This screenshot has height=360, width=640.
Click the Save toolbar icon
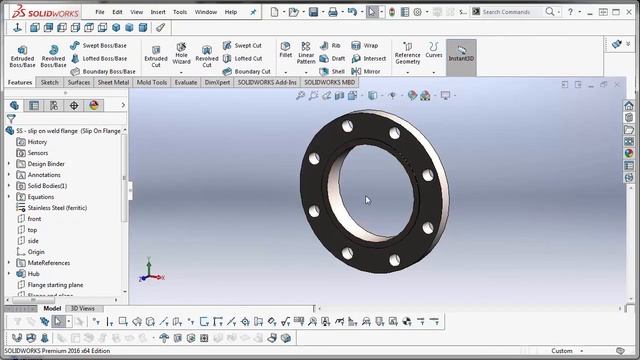click(x=313, y=12)
